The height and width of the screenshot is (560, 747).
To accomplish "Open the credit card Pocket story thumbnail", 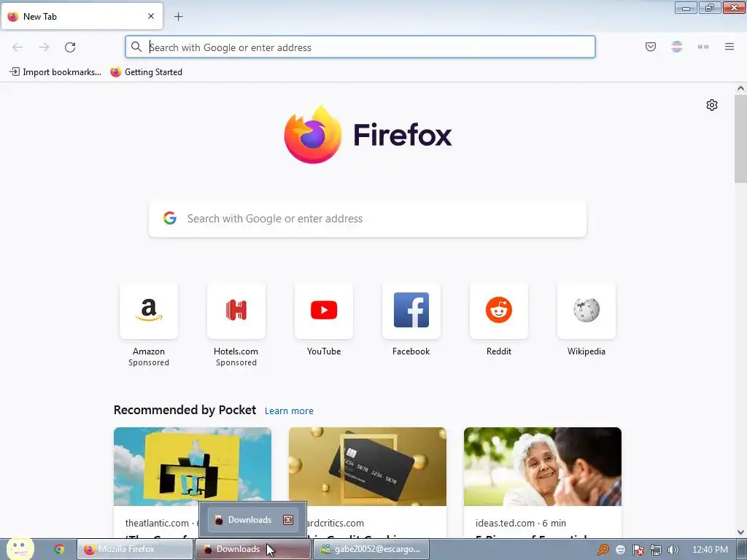I will coord(368,466).
